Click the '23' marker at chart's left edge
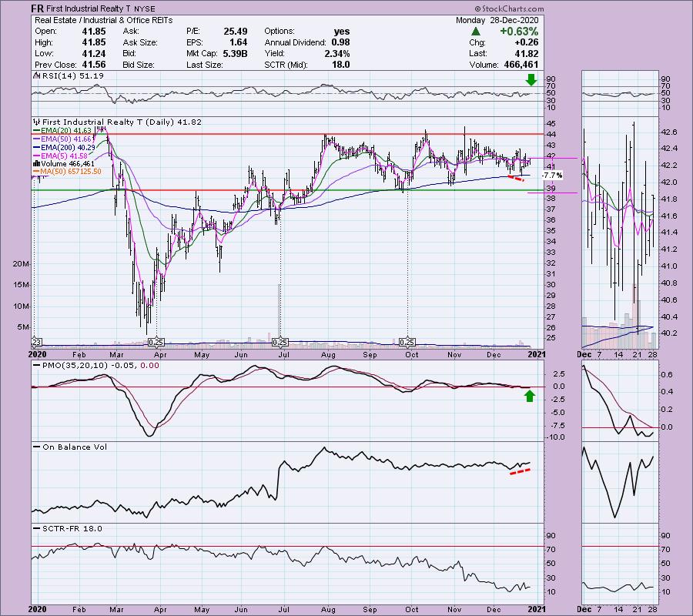The image size is (693, 616). [37, 342]
